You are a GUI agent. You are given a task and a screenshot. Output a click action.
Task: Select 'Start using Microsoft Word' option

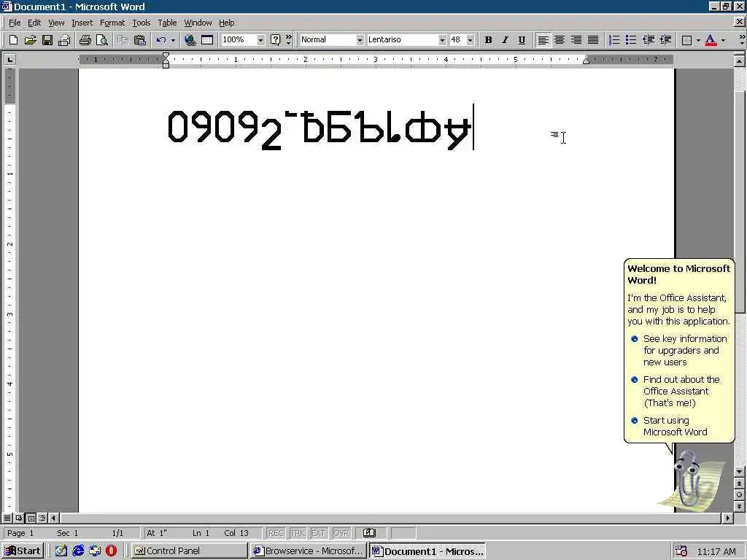click(x=670, y=426)
